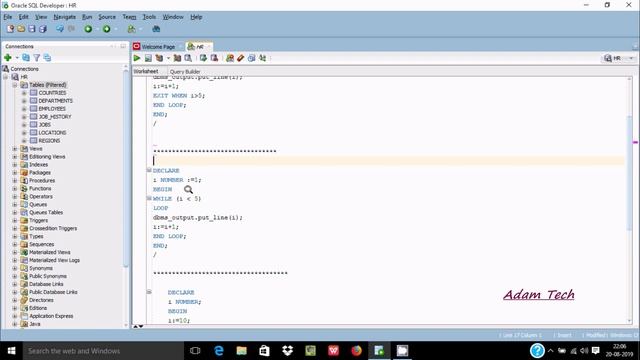Screen dimensions: 640x360
Task: Select the LOCATIONS table in tree
Action: [52, 133]
